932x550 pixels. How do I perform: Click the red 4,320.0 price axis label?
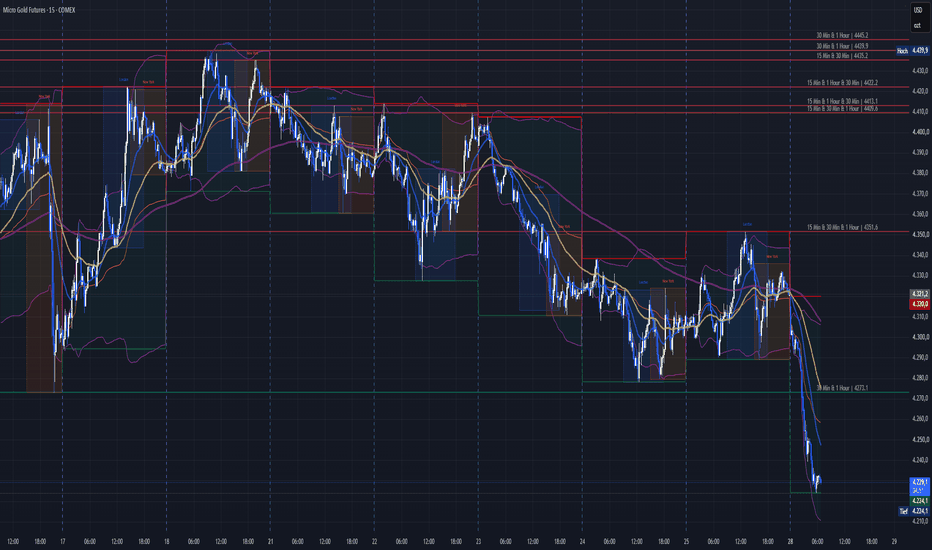pyautogui.click(x=920, y=304)
